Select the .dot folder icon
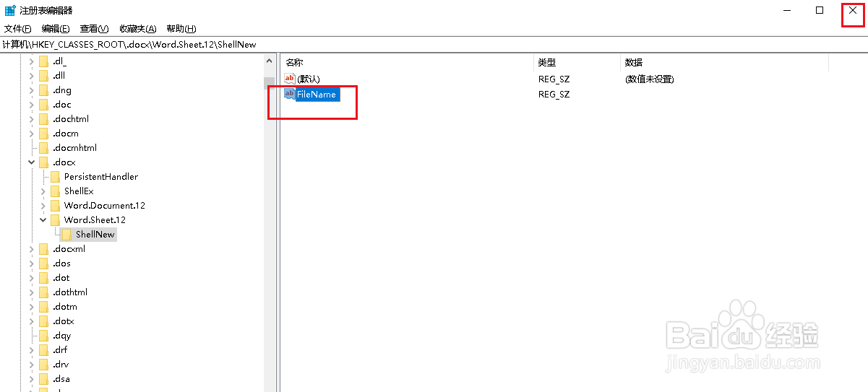The width and height of the screenshot is (868, 392). pyautogui.click(x=43, y=278)
